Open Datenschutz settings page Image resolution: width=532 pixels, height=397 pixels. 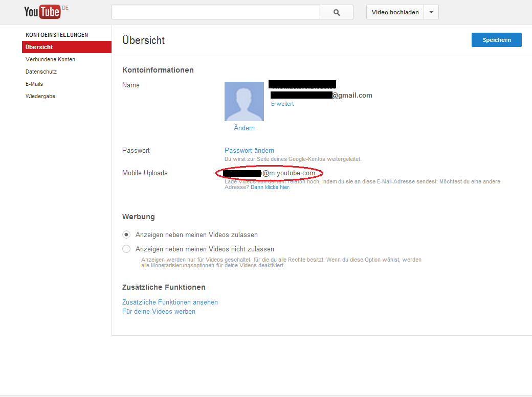click(x=41, y=72)
